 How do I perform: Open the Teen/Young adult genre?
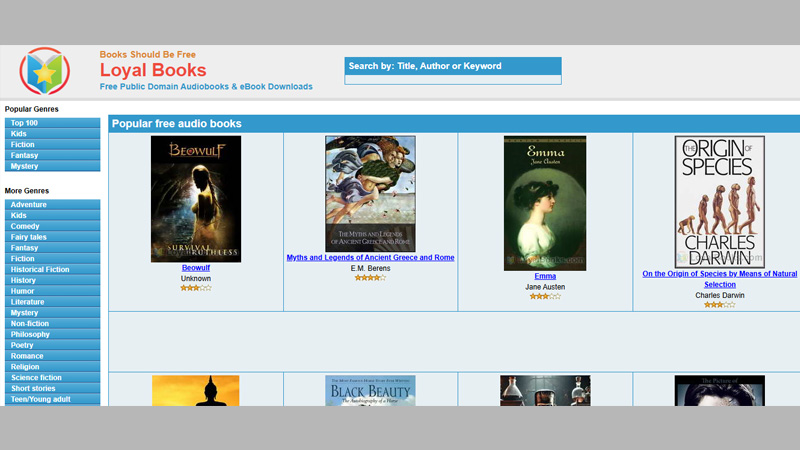(53, 399)
